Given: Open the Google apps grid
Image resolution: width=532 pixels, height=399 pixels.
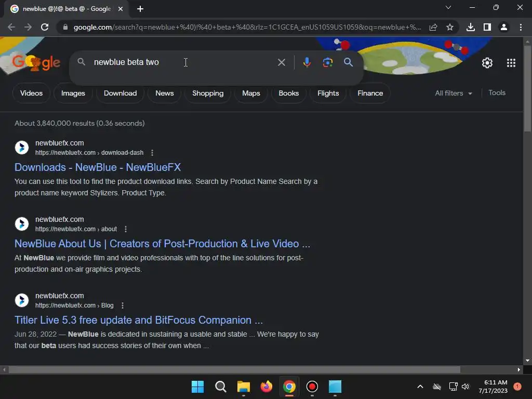Looking at the screenshot, I should coord(511,63).
